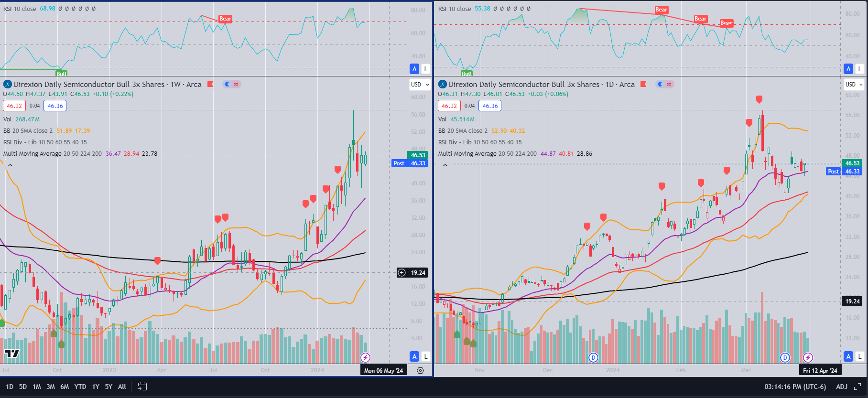Select the 6M range tab

[65, 387]
